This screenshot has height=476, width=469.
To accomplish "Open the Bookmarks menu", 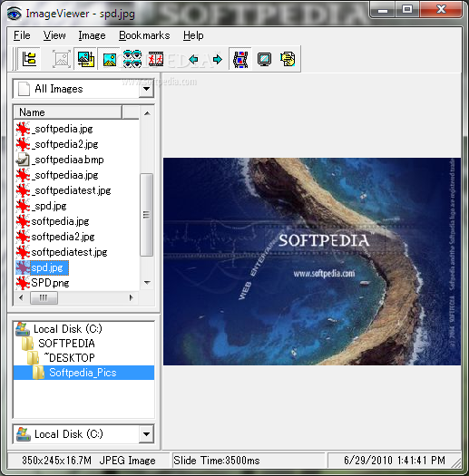I will pos(144,35).
